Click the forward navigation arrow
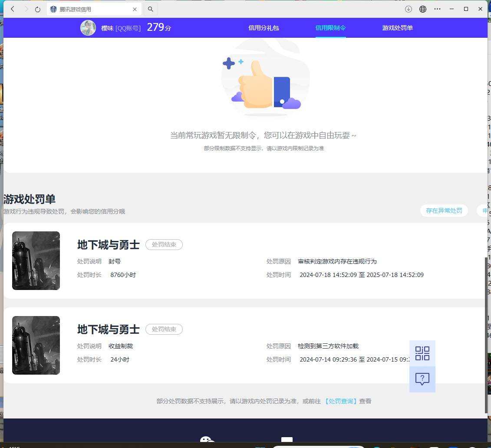Screen dimensions: 491x448 26,9
